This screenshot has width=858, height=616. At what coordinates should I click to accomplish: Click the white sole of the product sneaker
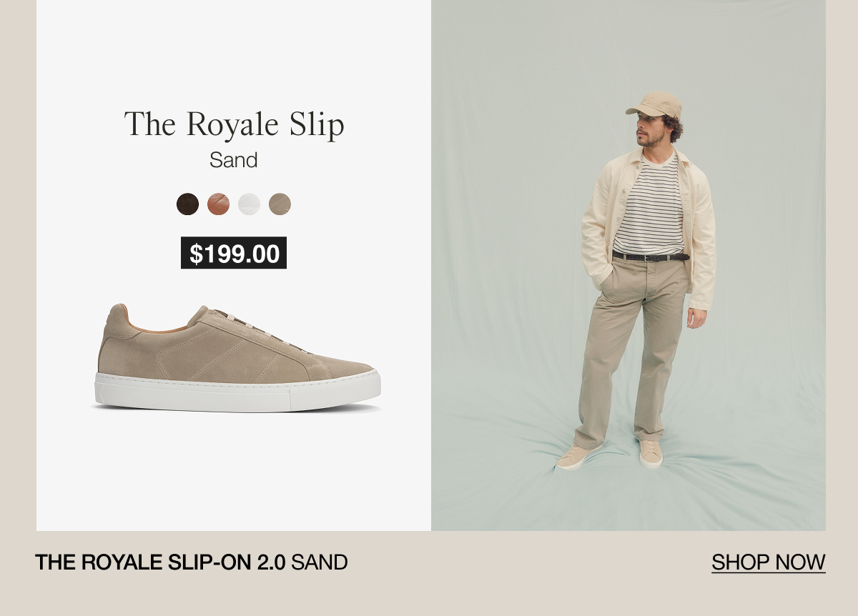coord(237,392)
